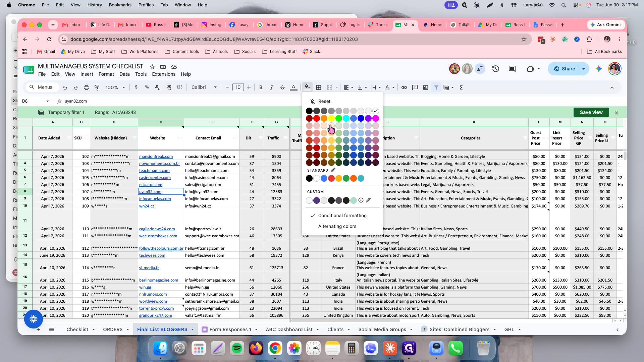Edit standard colors pencil icon
This screenshot has width=644, height=362.
(333, 170)
